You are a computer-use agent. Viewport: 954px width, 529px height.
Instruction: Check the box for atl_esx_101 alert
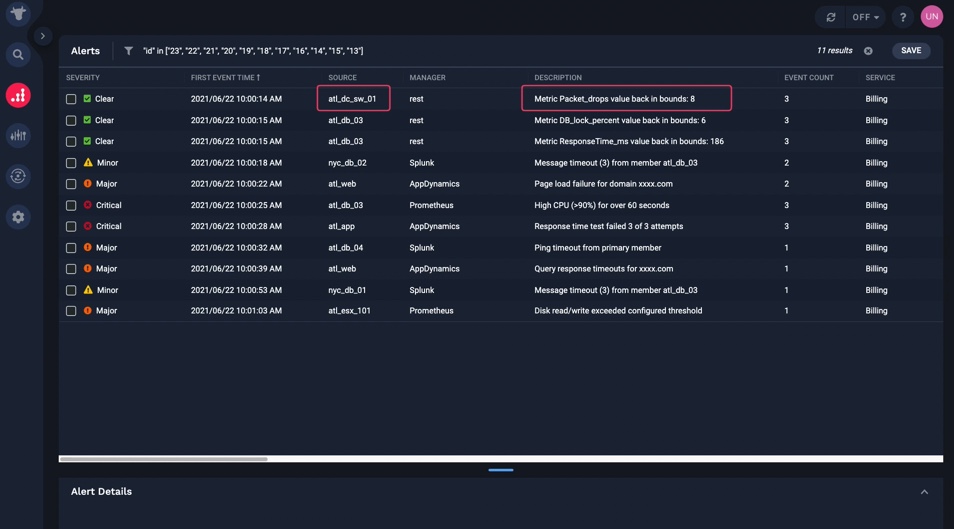(71, 311)
